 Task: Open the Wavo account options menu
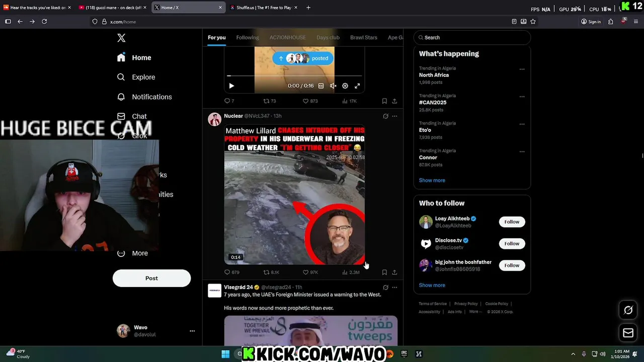click(192, 331)
